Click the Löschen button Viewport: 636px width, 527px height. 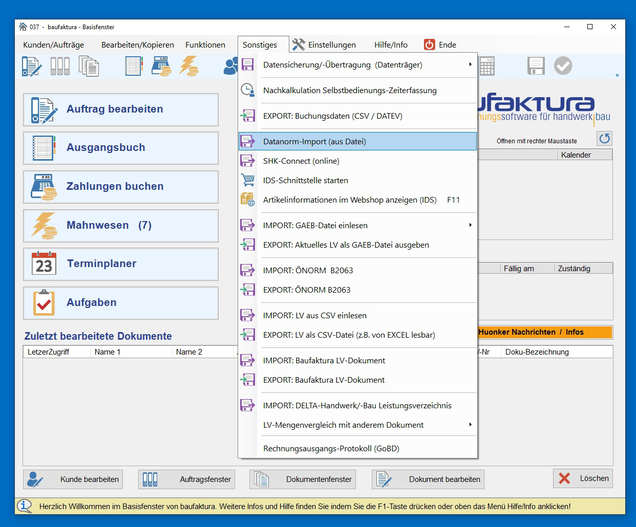[582, 479]
